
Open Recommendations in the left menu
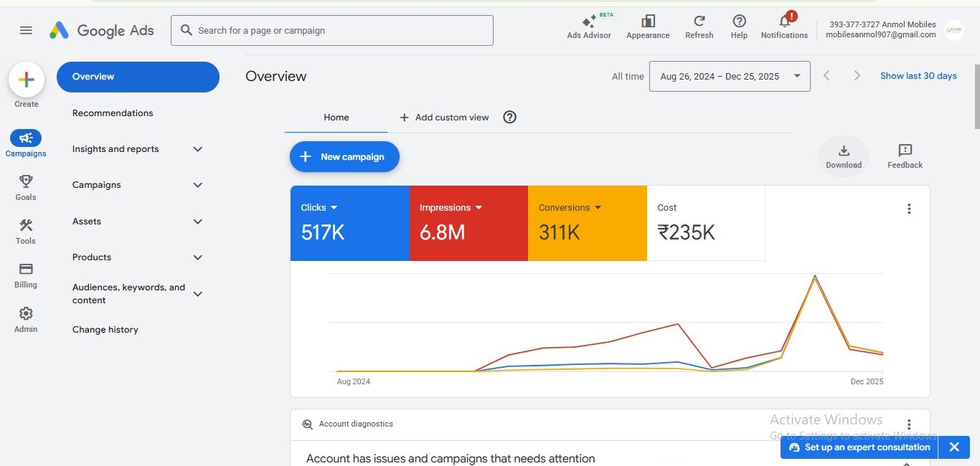click(x=113, y=113)
